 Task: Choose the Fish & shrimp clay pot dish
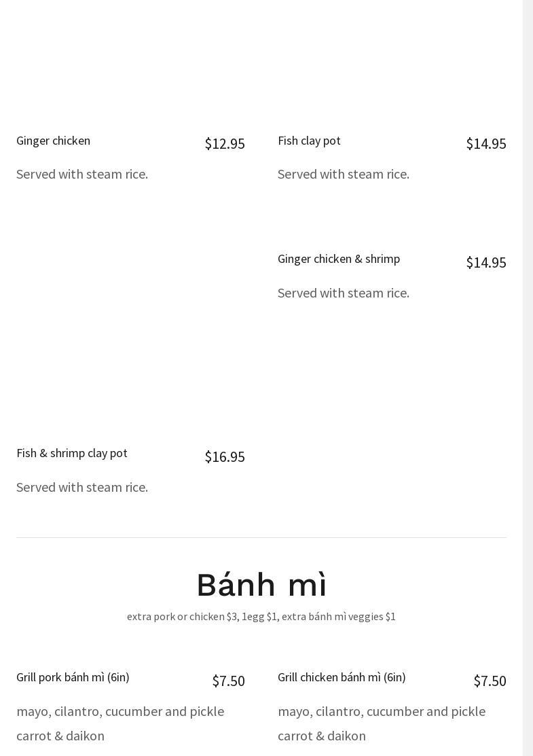point(71,453)
